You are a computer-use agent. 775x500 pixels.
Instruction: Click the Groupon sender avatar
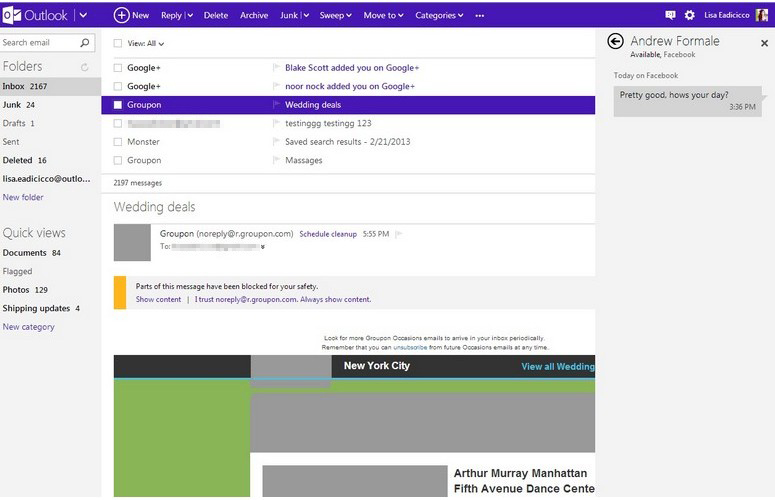(132, 242)
